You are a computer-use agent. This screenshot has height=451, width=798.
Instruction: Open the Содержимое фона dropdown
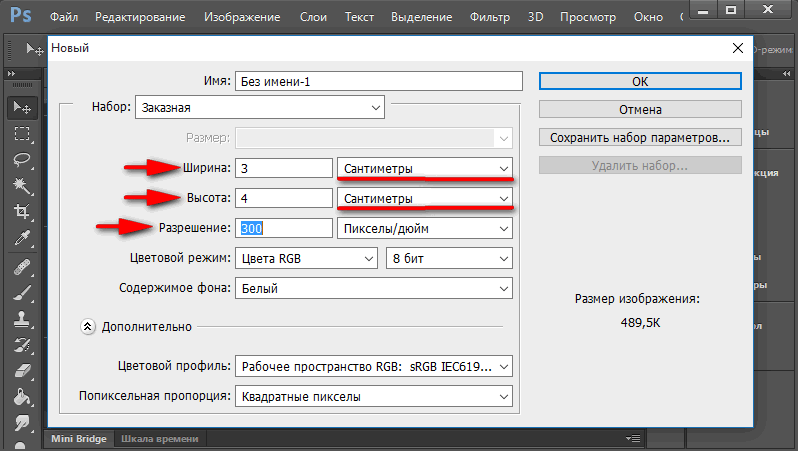coord(373,289)
